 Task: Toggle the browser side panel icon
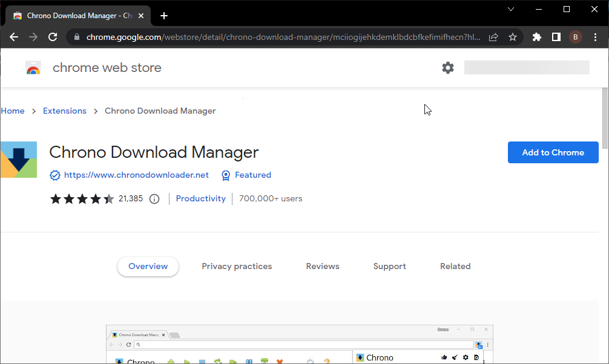coord(556,37)
